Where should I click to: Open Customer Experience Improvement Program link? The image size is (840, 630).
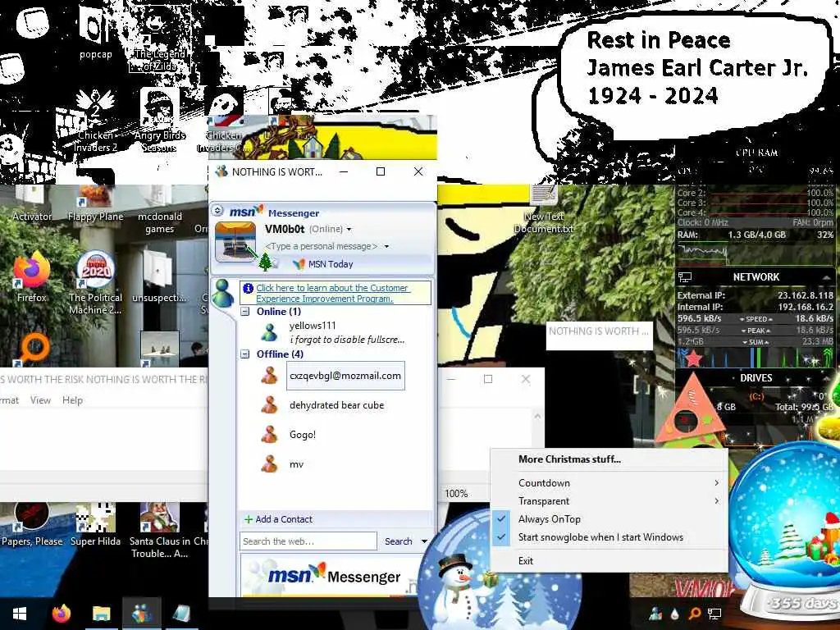(x=332, y=293)
